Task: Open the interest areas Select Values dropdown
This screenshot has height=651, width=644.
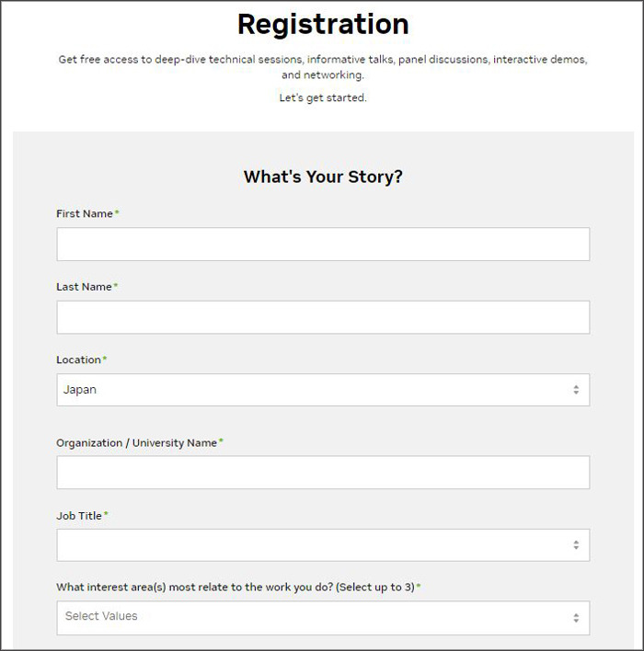Action: (x=313, y=617)
